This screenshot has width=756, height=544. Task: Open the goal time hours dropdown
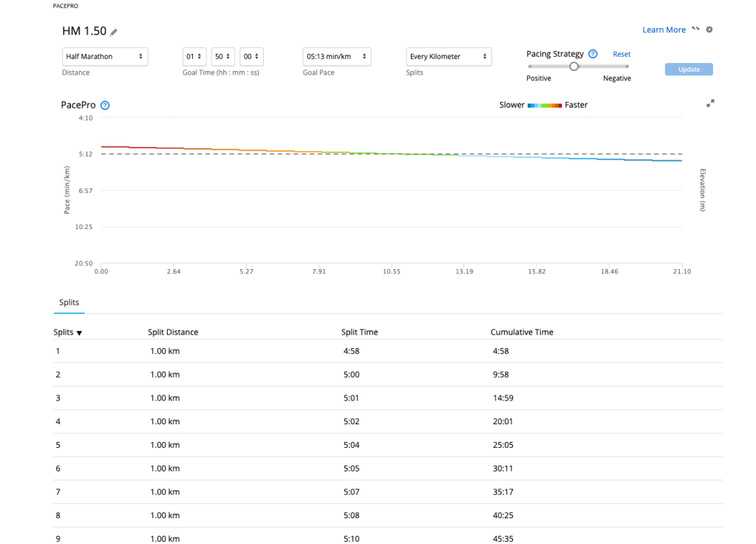tap(194, 56)
